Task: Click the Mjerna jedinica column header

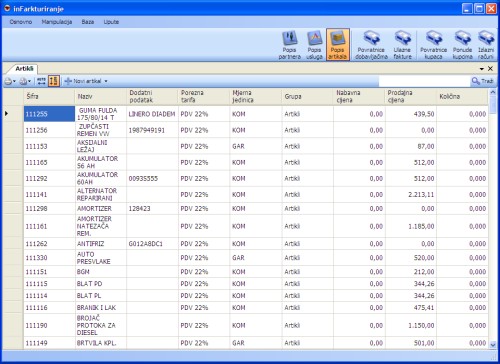Action: (256, 96)
